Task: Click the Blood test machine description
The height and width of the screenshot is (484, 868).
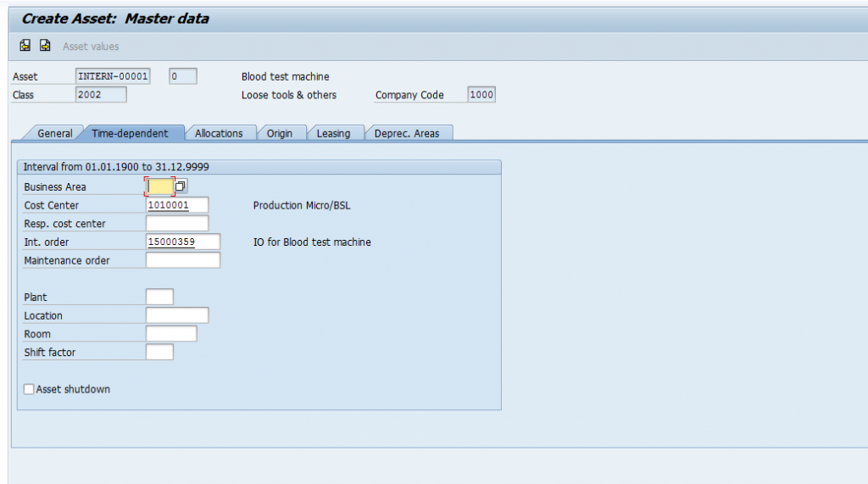Action: point(285,76)
